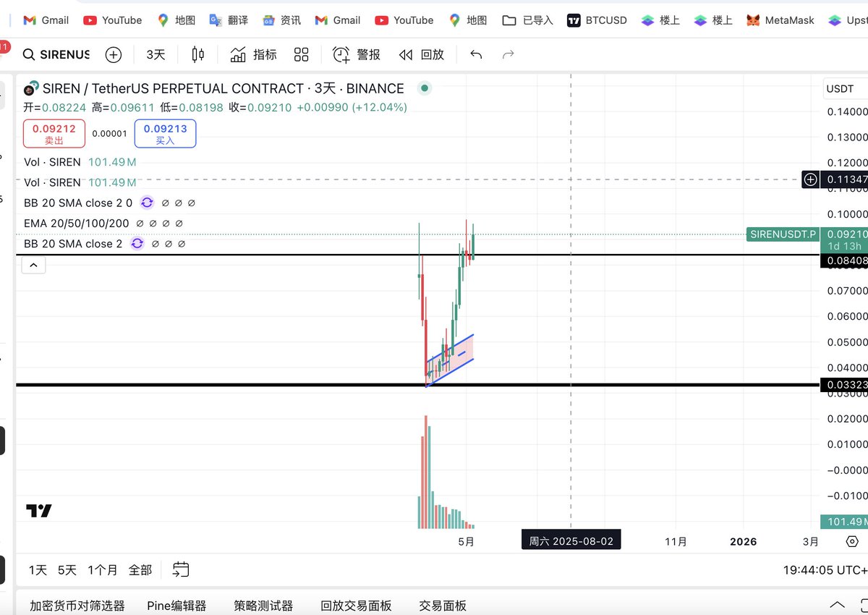Open the 翻译 translate bookmark
This screenshot has width=868, height=615.
[229, 20]
